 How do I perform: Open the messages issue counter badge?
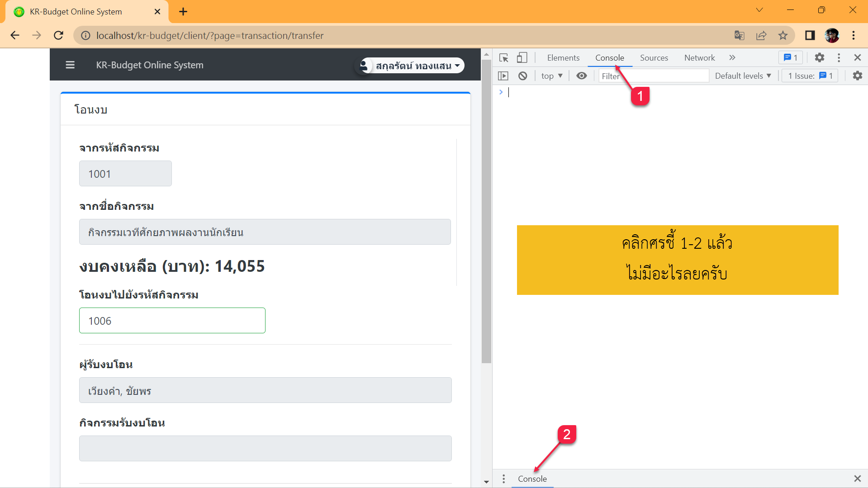point(790,58)
